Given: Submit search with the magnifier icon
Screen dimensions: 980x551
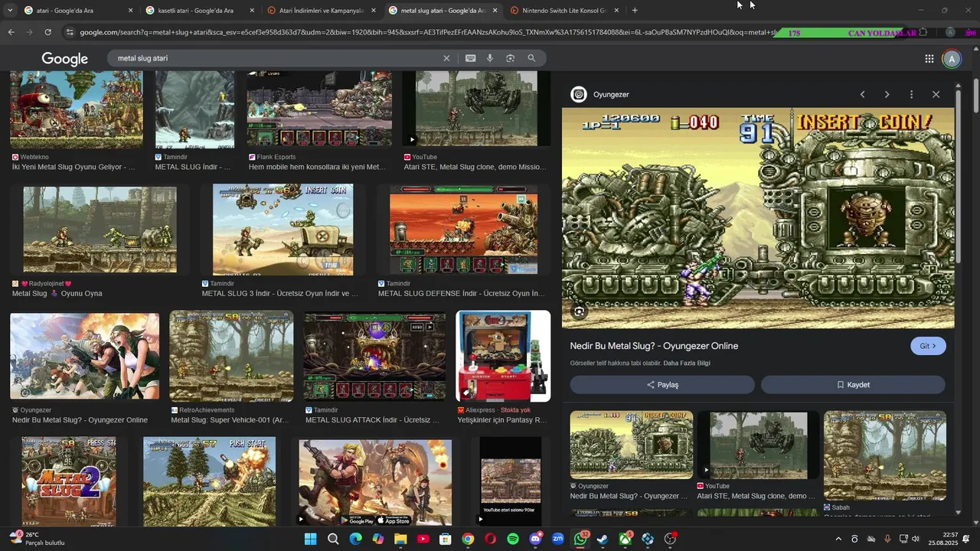Looking at the screenshot, I should (x=531, y=58).
